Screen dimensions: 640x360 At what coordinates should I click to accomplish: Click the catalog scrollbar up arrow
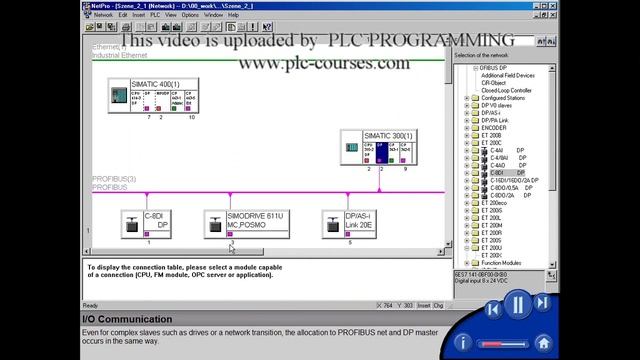[x=552, y=68]
